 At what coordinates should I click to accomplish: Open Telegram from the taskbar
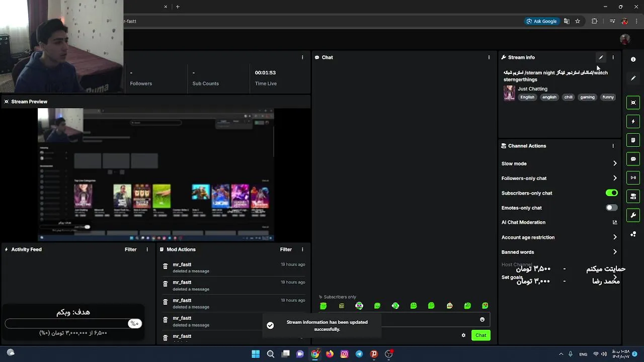(x=359, y=354)
